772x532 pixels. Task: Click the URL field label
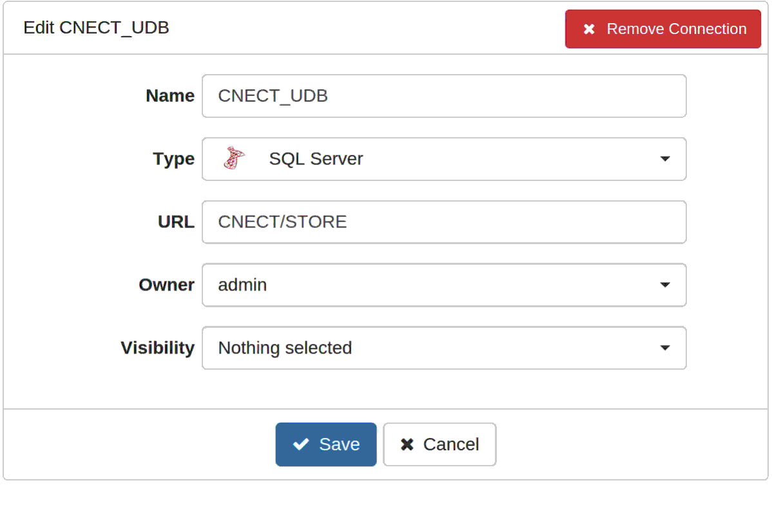[176, 222]
